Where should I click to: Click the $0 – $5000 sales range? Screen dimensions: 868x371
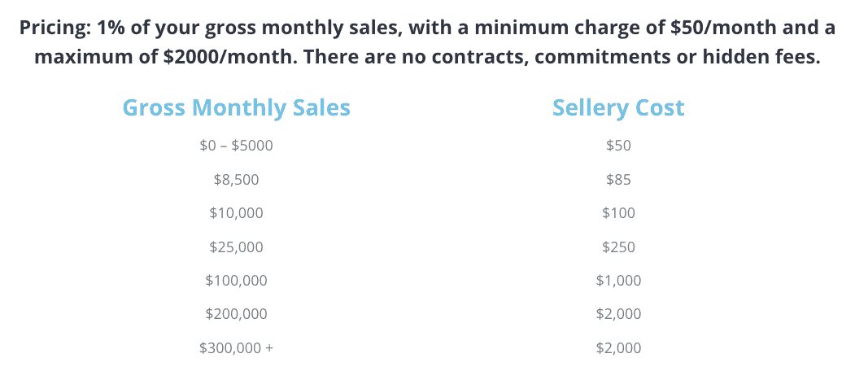(236, 146)
